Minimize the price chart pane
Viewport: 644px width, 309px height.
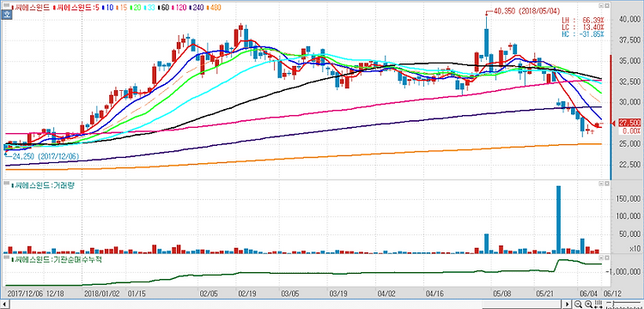coord(601,7)
